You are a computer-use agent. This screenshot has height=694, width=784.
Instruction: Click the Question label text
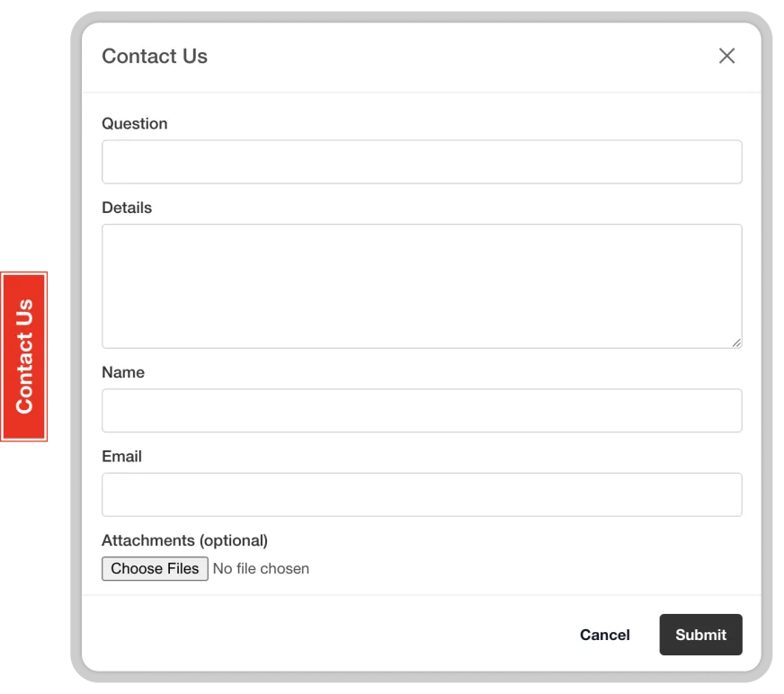(x=133, y=123)
